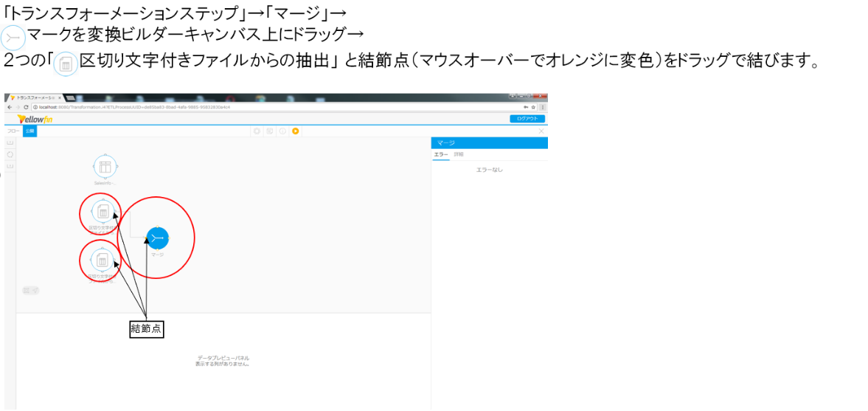The image size is (868, 411).
Task: Click the lower delimited file extract node
Action: pos(103,260)
